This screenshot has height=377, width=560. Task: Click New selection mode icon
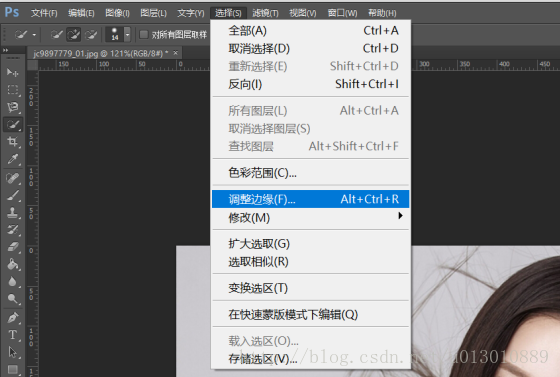pyautogui.click(x=57, y=35)
